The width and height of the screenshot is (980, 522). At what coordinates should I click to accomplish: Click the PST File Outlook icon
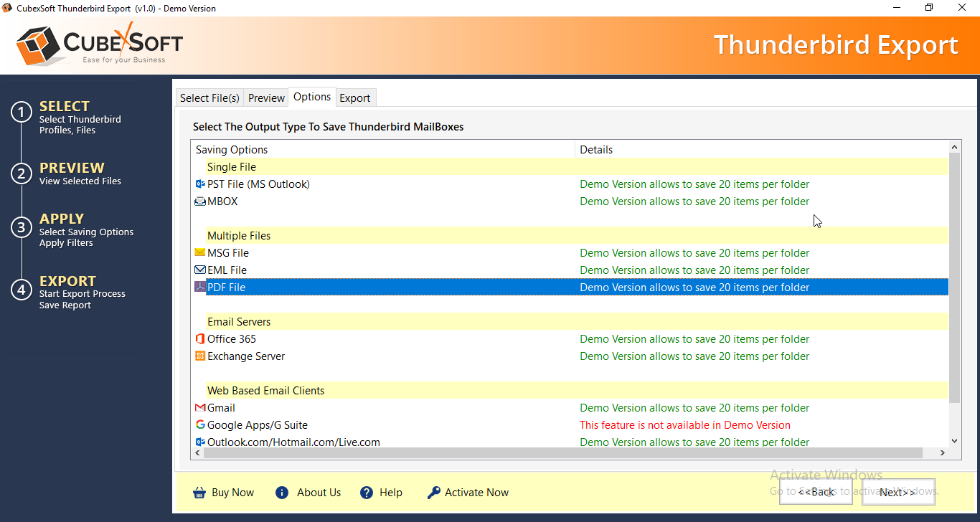[x=200, y=184]
